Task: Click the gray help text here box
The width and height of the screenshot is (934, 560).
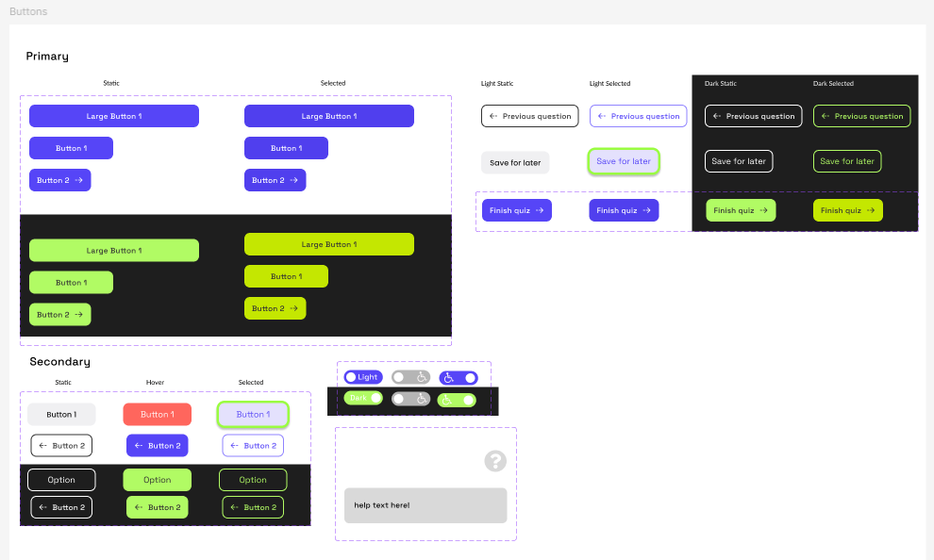Action: coord(425,505)
